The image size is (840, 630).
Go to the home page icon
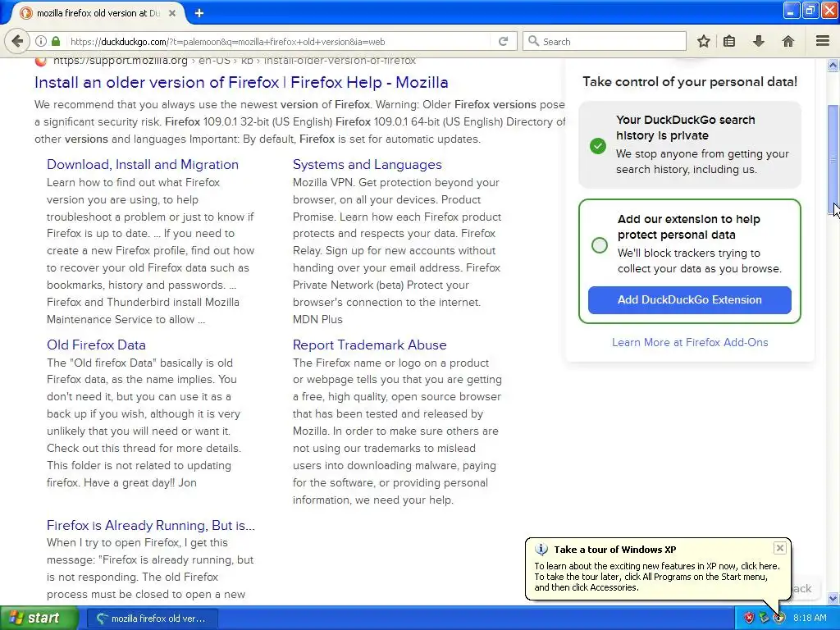point(788,41)
